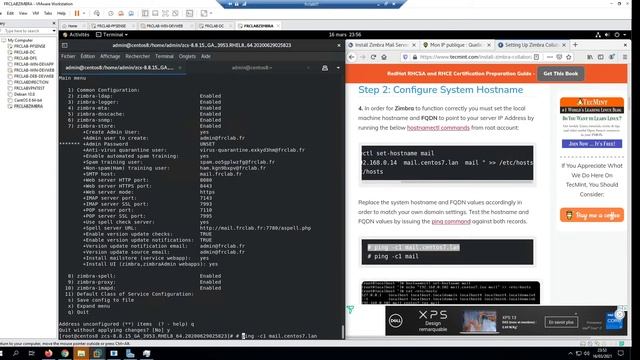Open the VMware Tabs menu
Viewport: 640px width, 360px height.
click(x=48, y=13)
